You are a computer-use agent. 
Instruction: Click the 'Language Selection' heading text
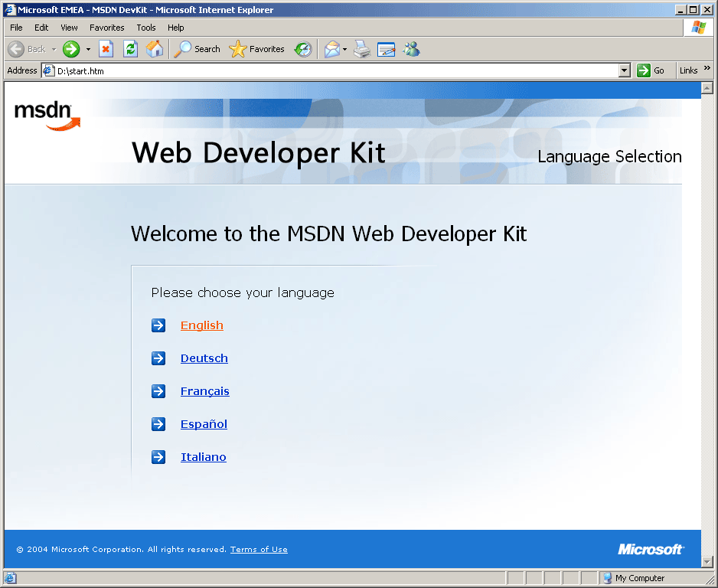(609, 157)
